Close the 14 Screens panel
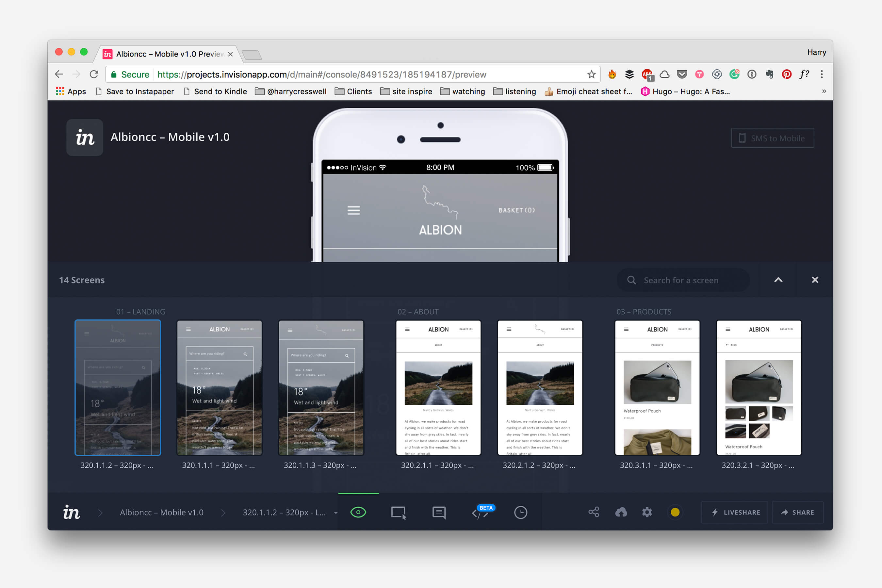Screen dimensions: 882x588 point(815,280)
